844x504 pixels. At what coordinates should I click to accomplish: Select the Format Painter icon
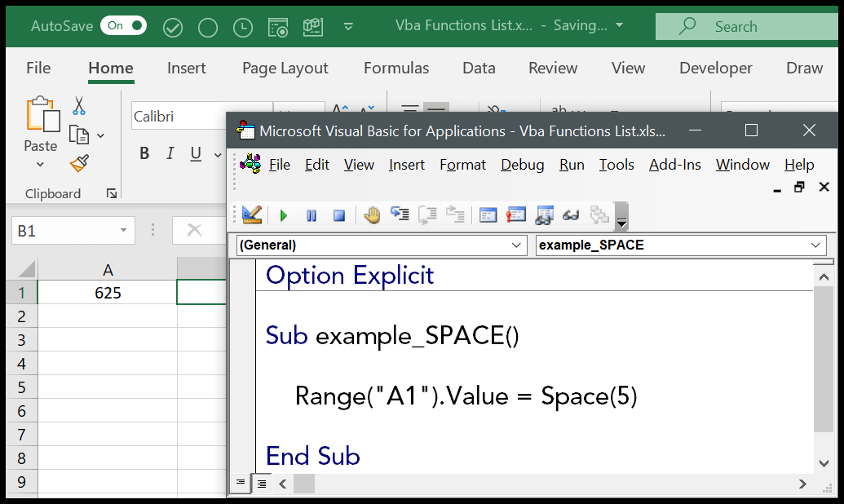tap(79, 163)
